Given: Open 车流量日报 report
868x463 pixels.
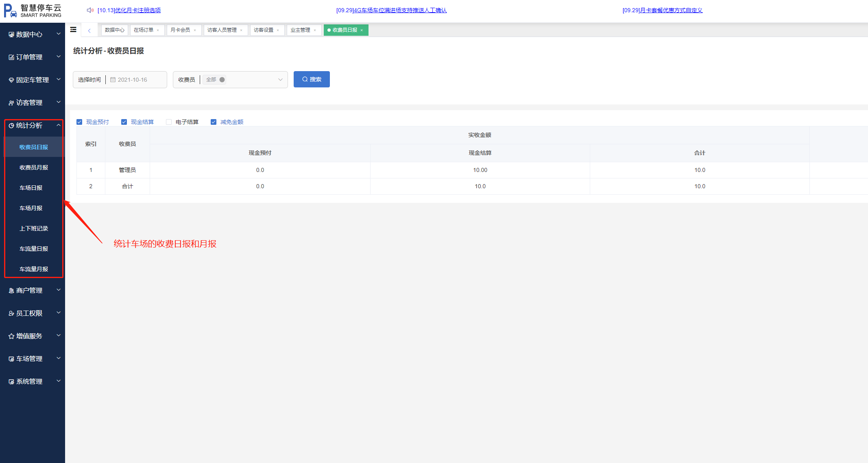Looking at the screenshot, I should pyautogui.click(x=34, y=249).
